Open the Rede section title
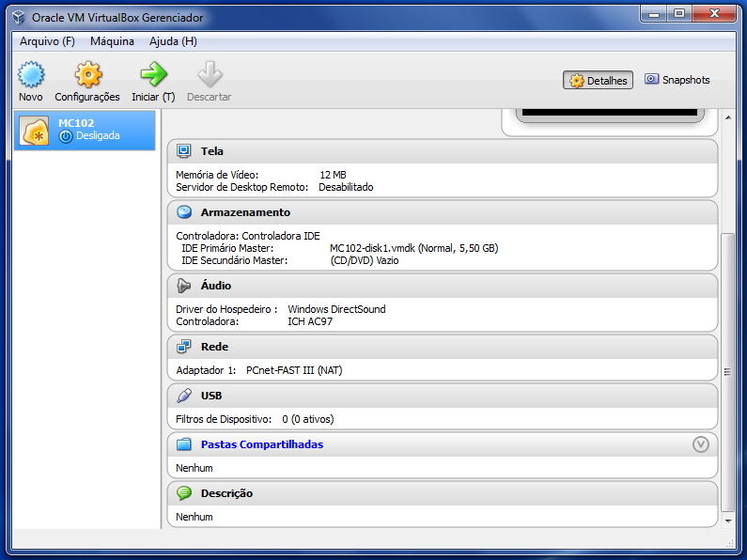Screen dimensions: 747x560 pyautogui.click(x=214, y=347)
